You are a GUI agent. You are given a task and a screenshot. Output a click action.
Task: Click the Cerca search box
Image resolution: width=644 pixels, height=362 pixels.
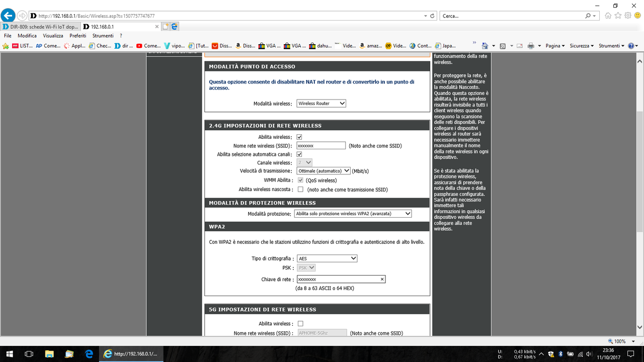(x=512, y=16)
